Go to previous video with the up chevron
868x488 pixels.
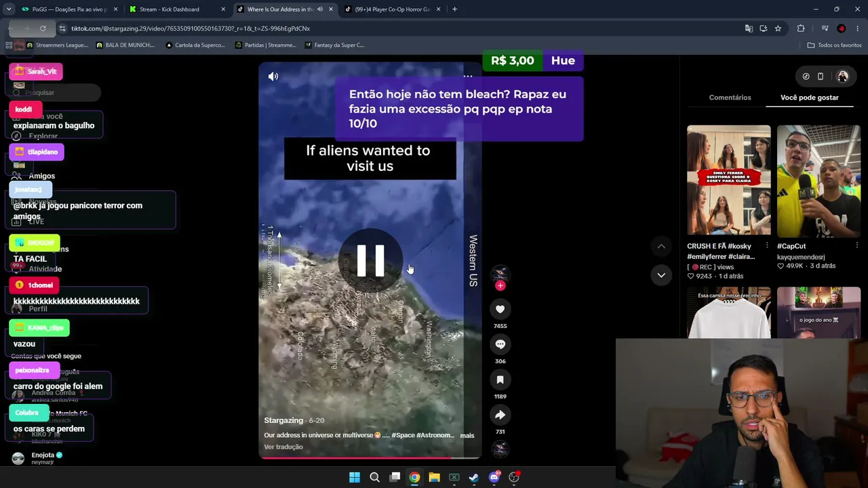661,246
